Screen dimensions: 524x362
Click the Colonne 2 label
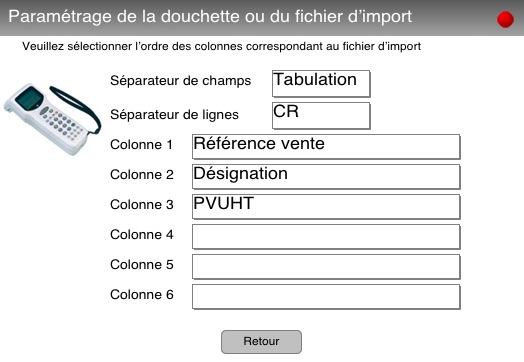click(x=142, y=174)
